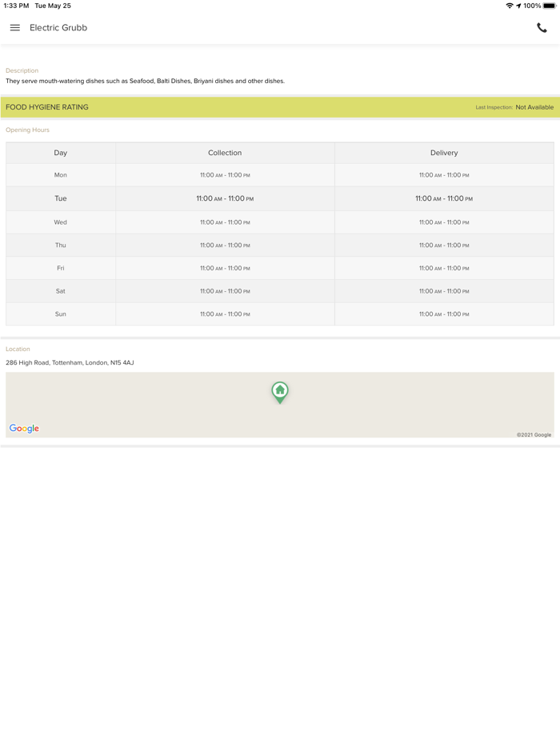Tap the Wi-Fi status icon
560x747 pixels.
coord(510,6)
